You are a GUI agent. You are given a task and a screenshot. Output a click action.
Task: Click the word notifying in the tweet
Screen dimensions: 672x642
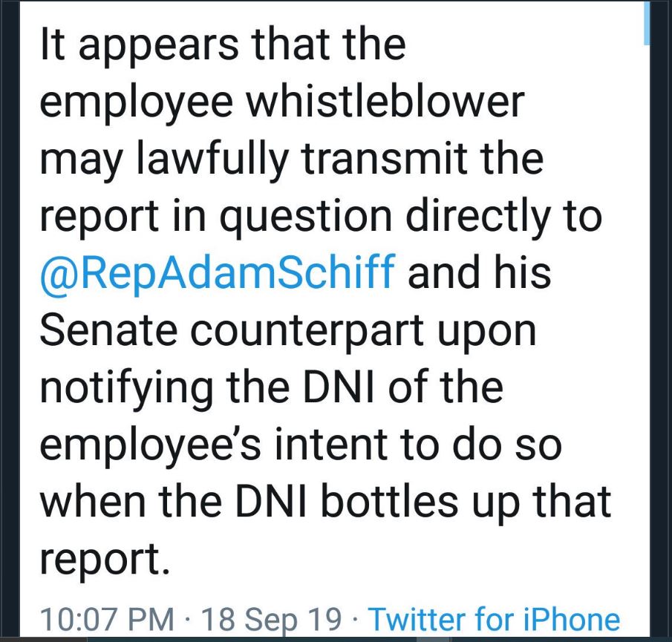click(x=126, y=388)
